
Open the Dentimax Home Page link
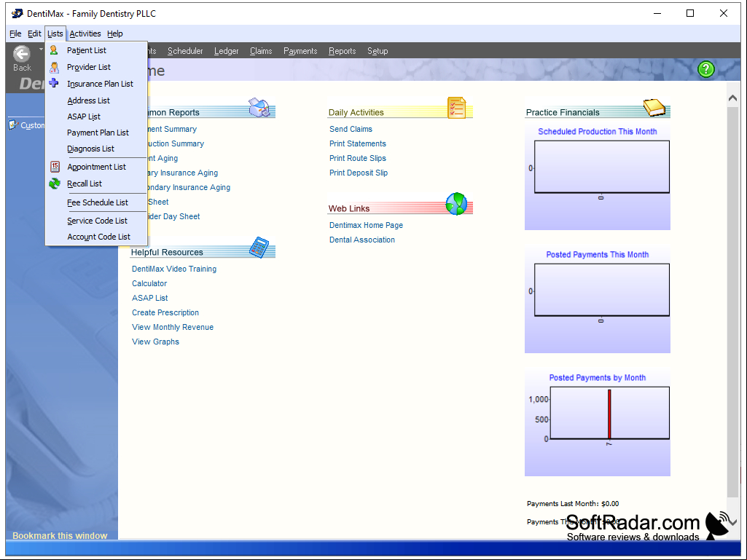pyautogui.click(x=367, y=225)
